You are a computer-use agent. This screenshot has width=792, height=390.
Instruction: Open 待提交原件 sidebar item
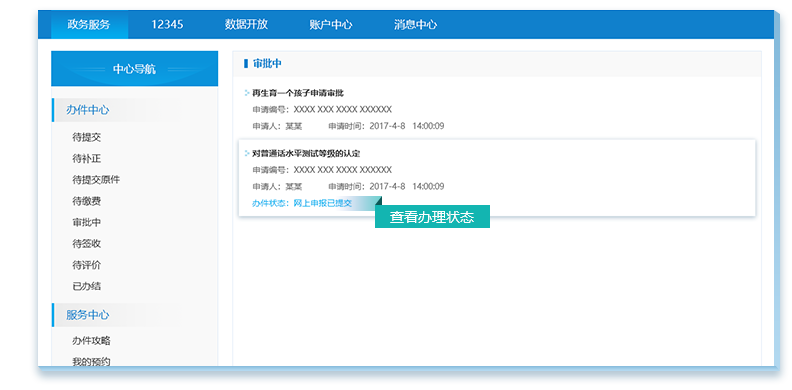(x=96, y=180)
